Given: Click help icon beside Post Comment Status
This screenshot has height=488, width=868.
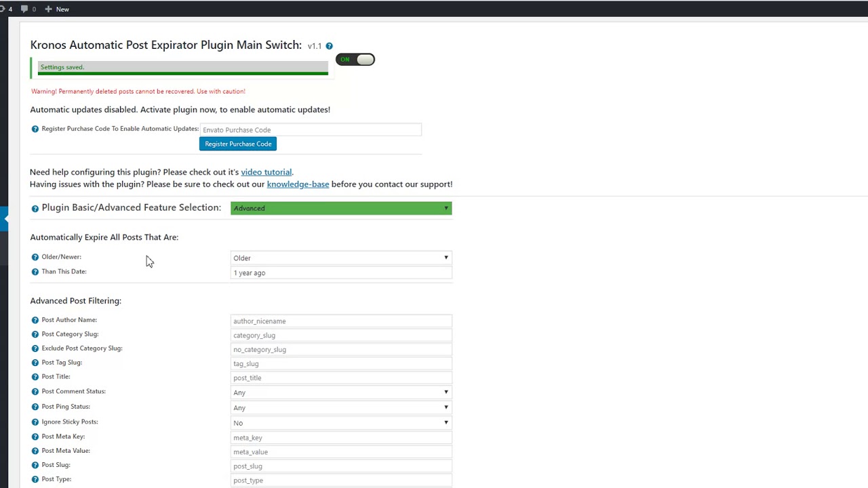Looking at the screenshot, I should coord(35,392).
